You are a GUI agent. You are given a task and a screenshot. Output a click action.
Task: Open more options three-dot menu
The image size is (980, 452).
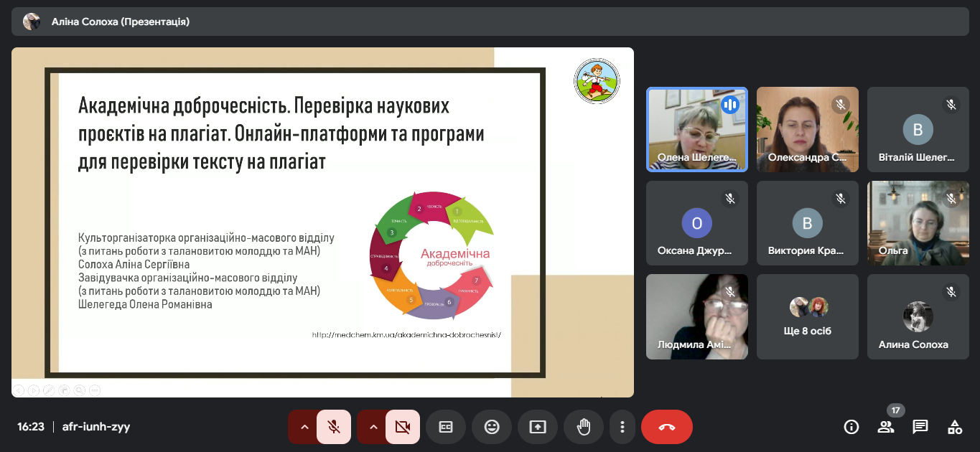tap(622, 427)
